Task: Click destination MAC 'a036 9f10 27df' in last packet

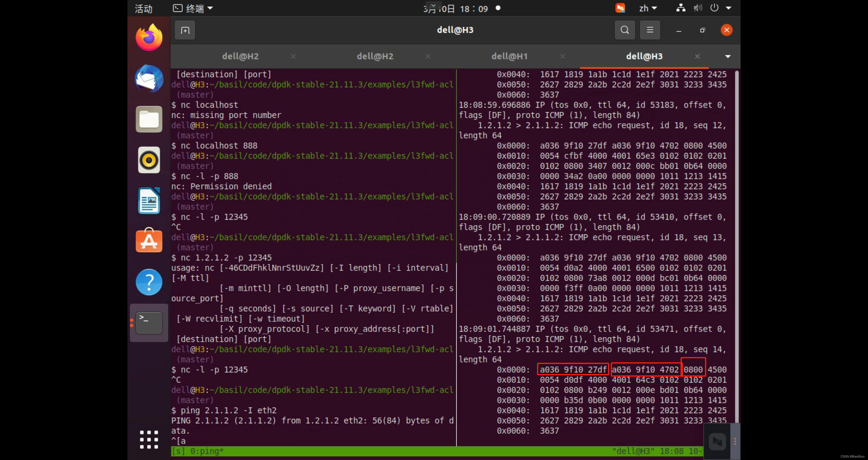Action: (573, 370)
